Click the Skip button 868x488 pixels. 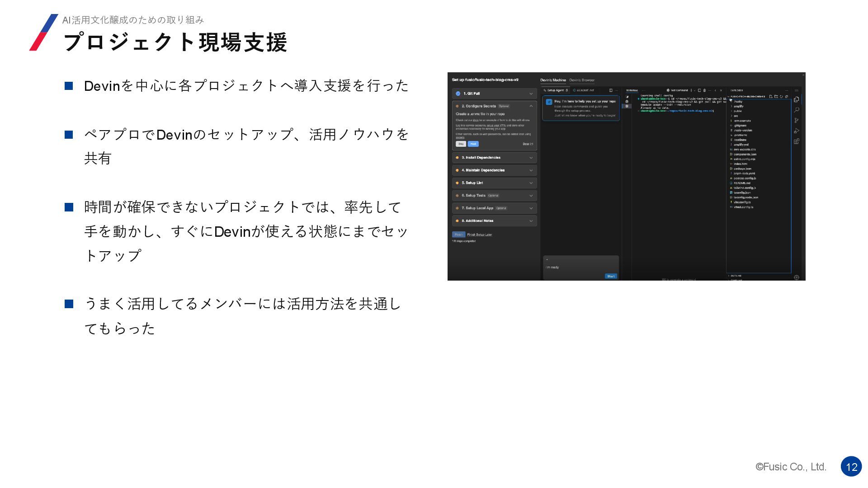click(461, 144)
